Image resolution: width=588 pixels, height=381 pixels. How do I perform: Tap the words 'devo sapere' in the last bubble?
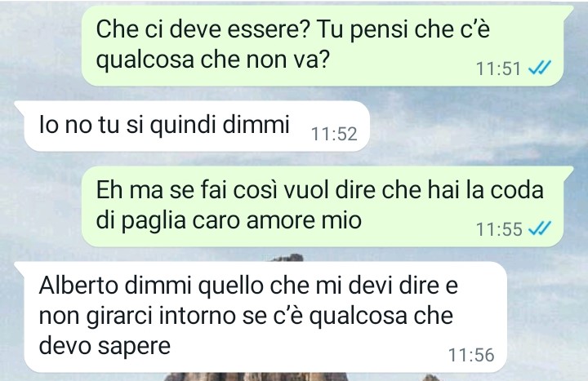click(105, 346)
